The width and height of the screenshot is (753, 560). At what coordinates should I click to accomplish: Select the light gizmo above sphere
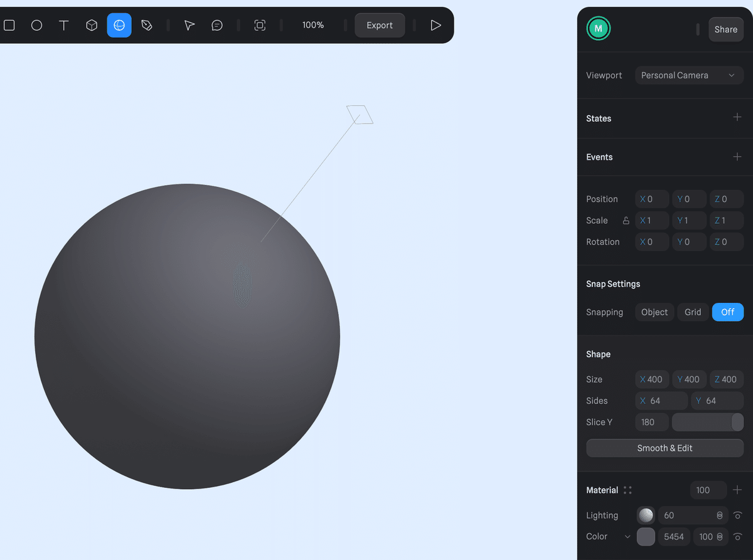360,115
